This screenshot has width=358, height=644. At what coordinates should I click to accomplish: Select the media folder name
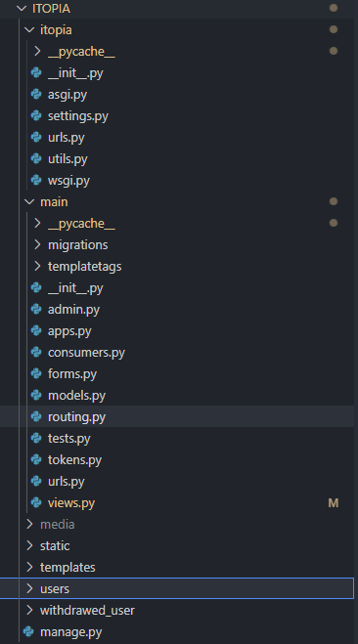(x=57, y=525)
